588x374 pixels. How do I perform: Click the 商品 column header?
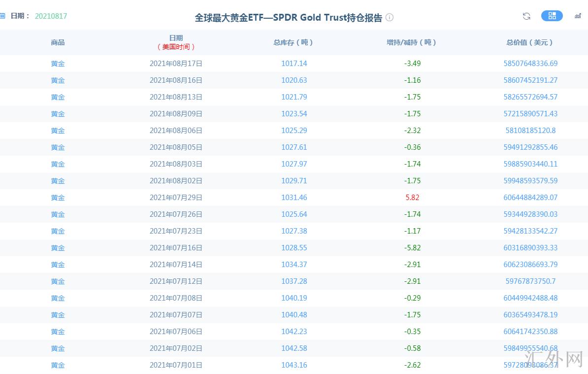58,42
